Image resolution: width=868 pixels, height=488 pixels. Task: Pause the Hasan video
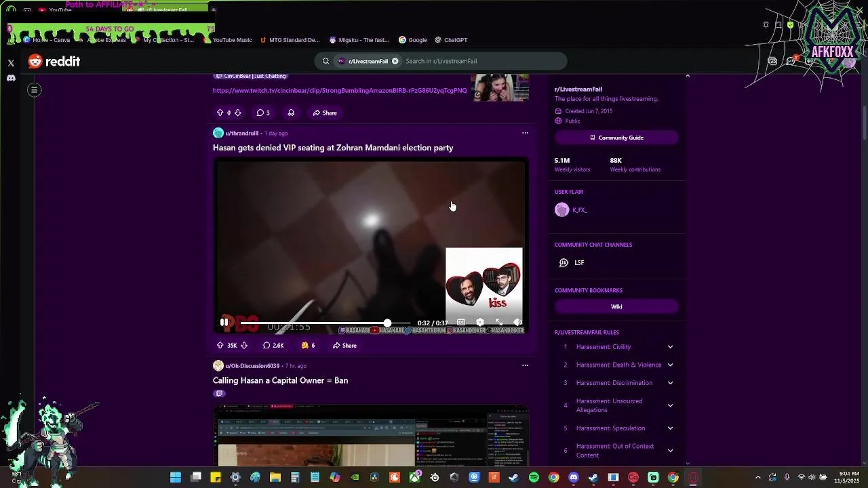click(x=224, y=323)
